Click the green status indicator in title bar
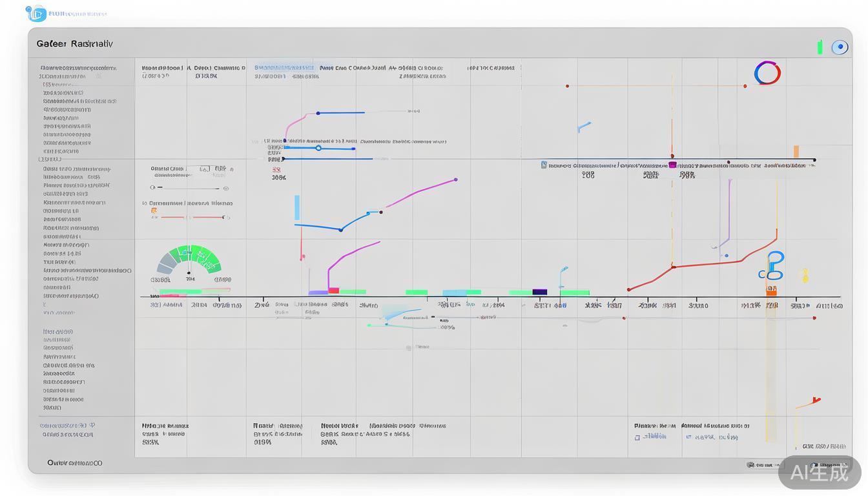The width and height of the screenshot is (868, 496). pyautogui.click(x=820, y=47)
